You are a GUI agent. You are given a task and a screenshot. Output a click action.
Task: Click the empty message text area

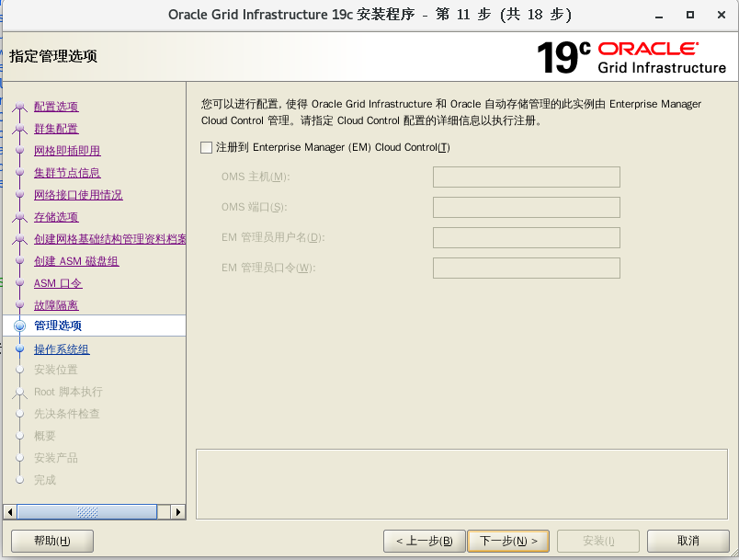(x=461, y=484)
